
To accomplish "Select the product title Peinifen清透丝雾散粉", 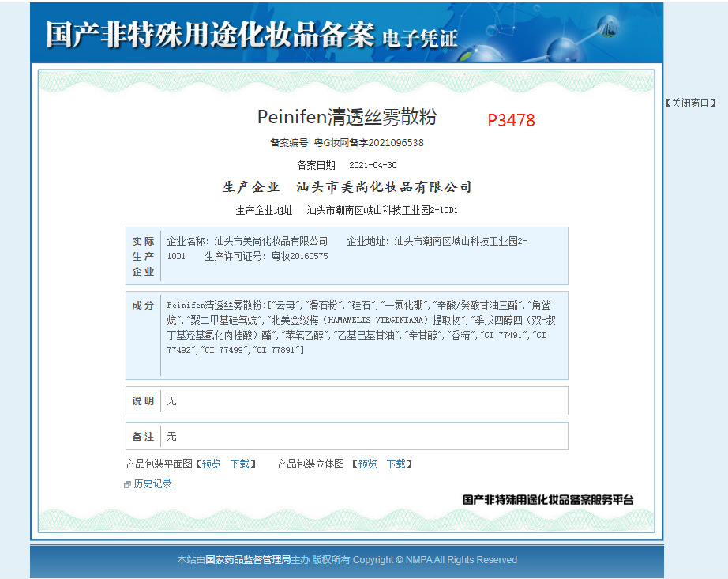I will coord(347,117).
